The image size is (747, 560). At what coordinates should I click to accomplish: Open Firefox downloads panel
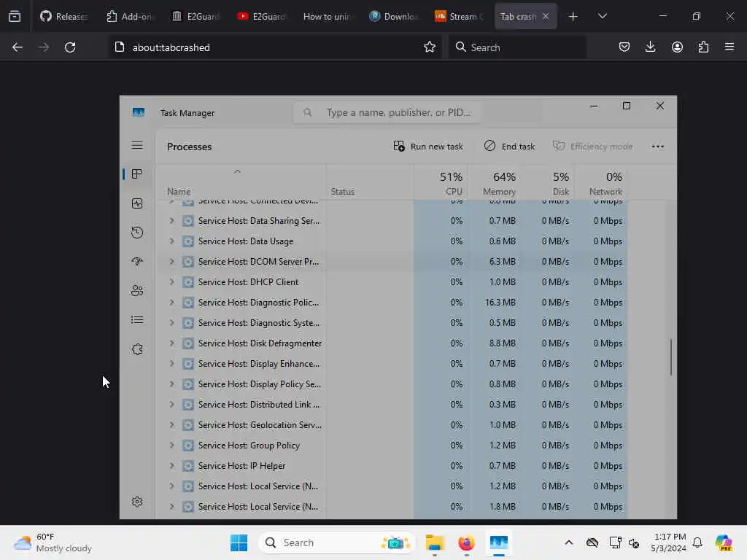click(650, 47)
